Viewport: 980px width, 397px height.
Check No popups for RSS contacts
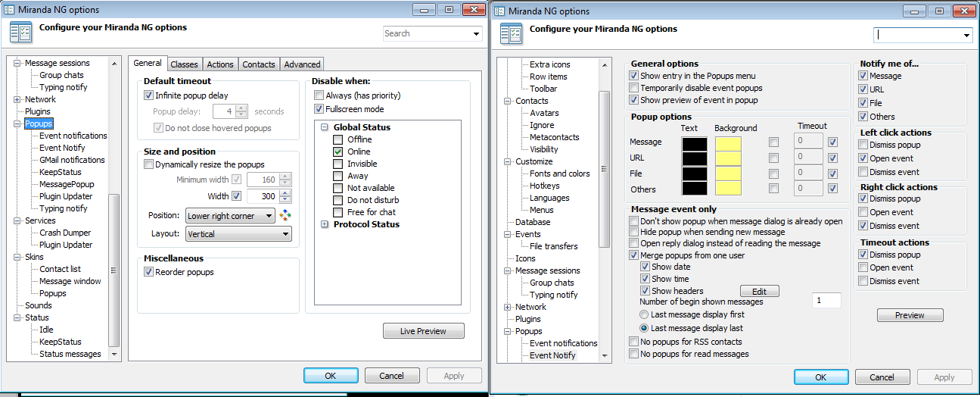(634, 342)
